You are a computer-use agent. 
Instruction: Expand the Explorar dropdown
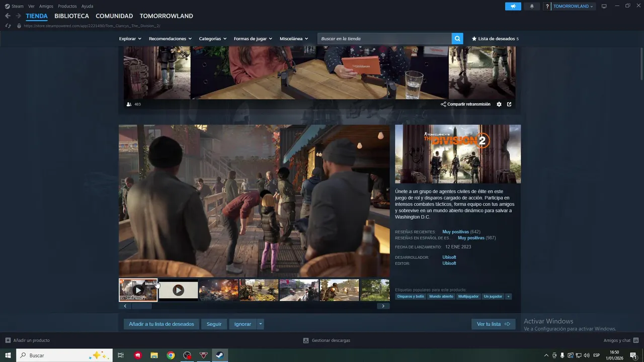130,39
